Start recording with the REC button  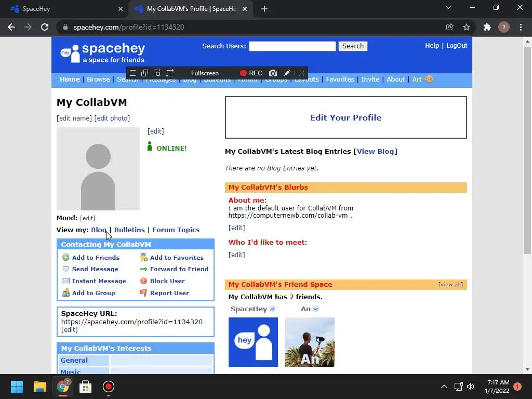251,73
